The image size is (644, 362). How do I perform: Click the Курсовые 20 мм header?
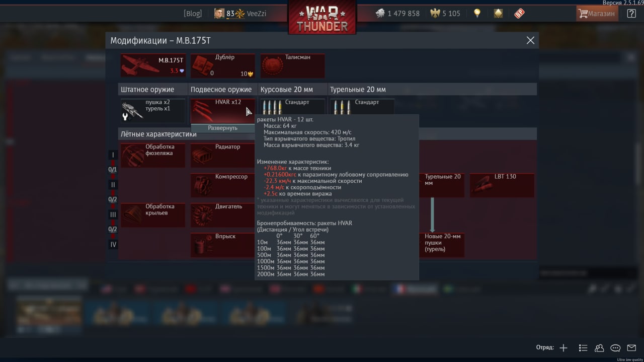tap(292, 90)
